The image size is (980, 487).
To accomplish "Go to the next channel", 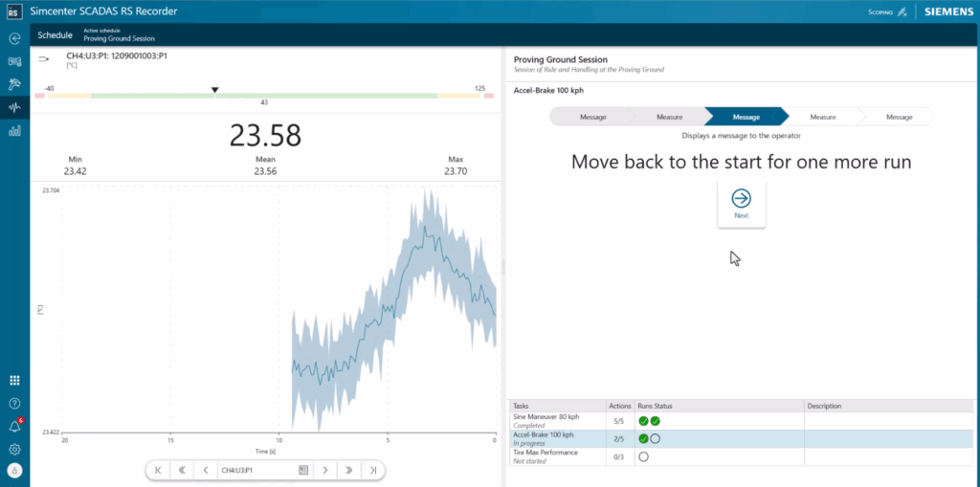I will point(325,470).
